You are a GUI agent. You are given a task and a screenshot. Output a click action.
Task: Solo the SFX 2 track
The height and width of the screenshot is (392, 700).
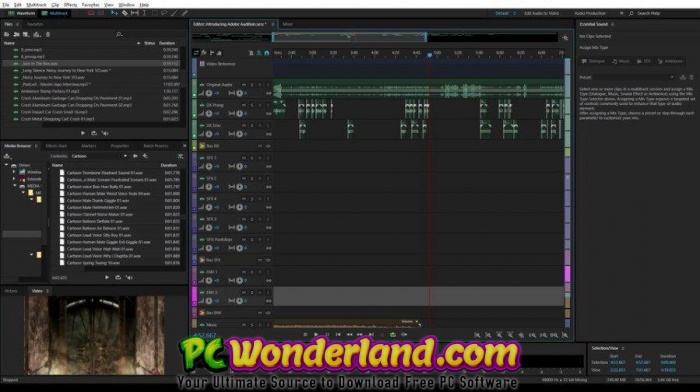tap(252, 178)
